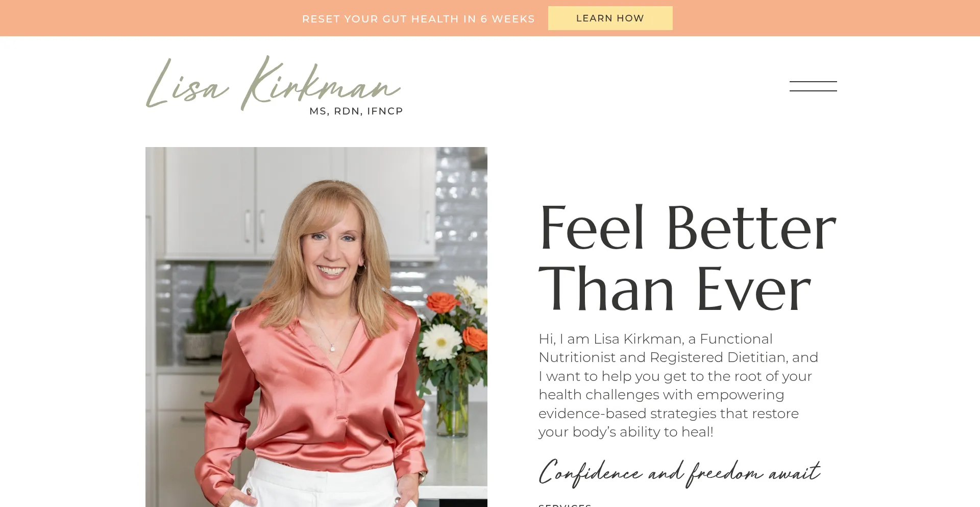
Task: Click the RESET YOUR GUT HEALTH banner text
Action: pos(418,19)
